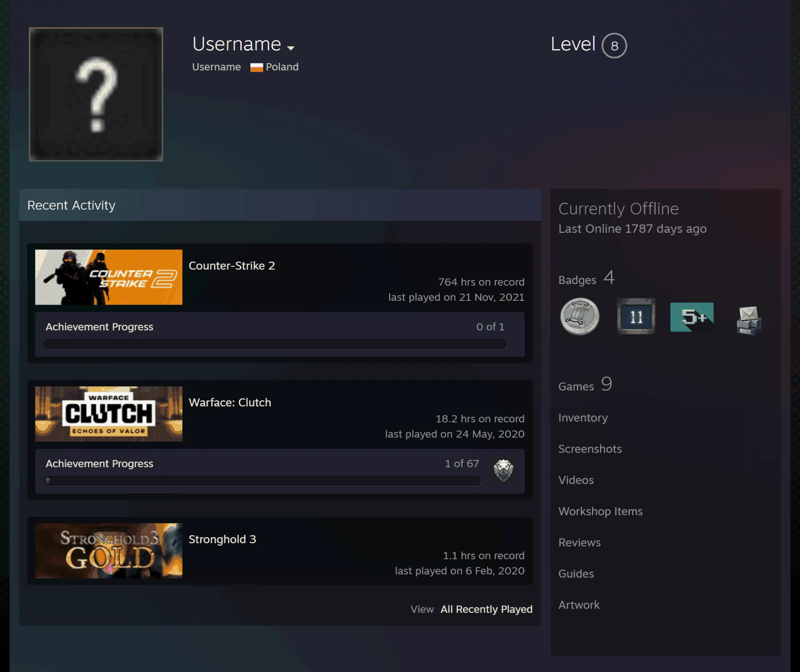Open the Stronghold 3 title link
This screenshot has height=672, width=800.
click(222, 539)
